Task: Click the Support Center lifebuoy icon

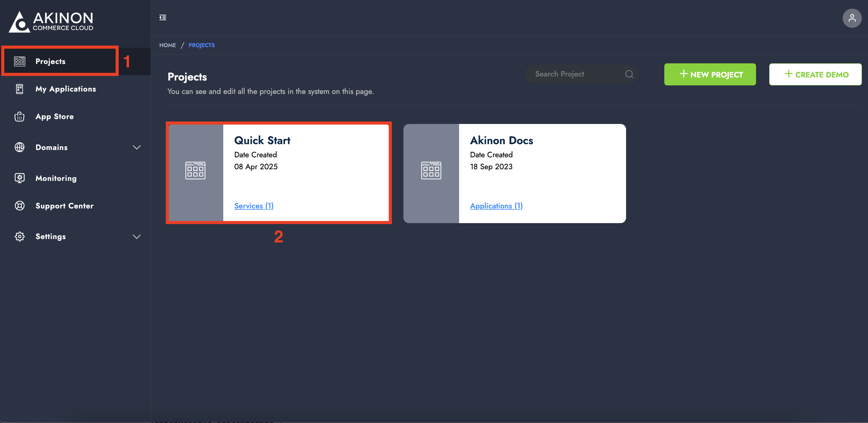Action: [x=20, y=206]
